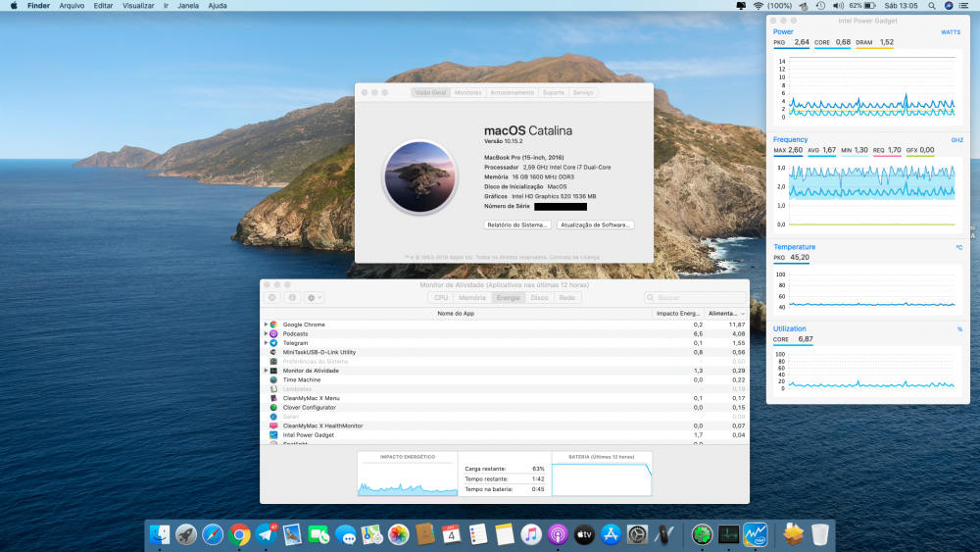Open Calendar icon in the Dock
Viewport: 980px width, 552px height.
pos(451,534)
